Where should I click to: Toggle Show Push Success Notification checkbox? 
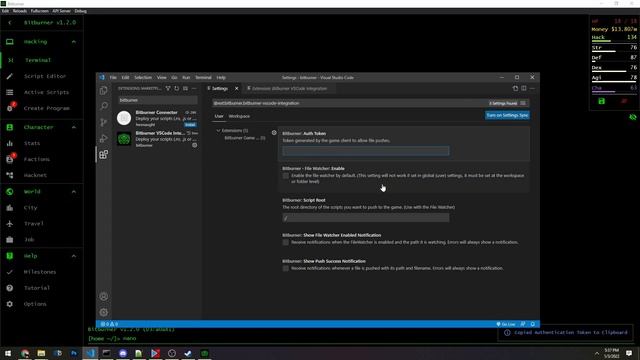pyautogui.click(x=286, y=268)
